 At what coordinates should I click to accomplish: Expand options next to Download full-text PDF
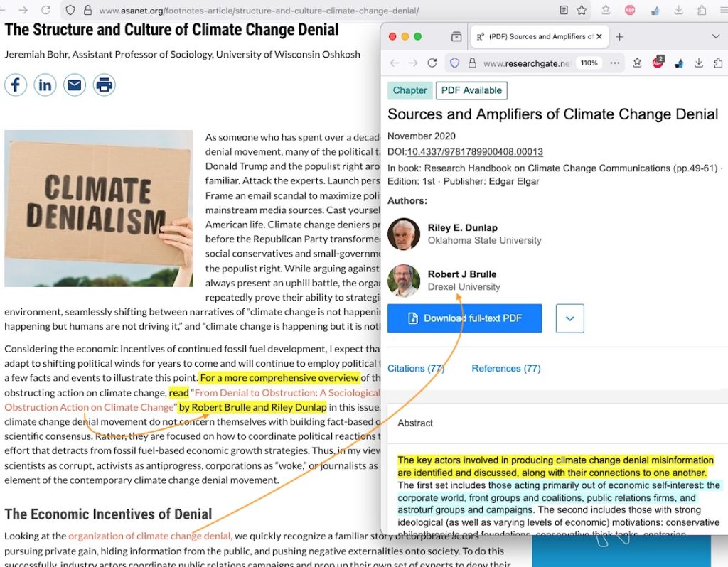(x=569, y=318)
